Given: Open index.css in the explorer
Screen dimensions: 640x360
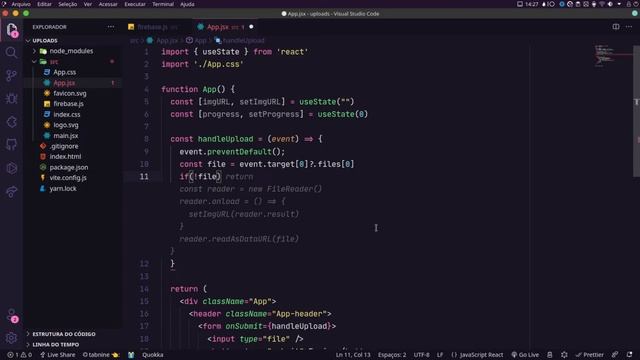Looking at the screenshot, I should (x=67, y=114).
